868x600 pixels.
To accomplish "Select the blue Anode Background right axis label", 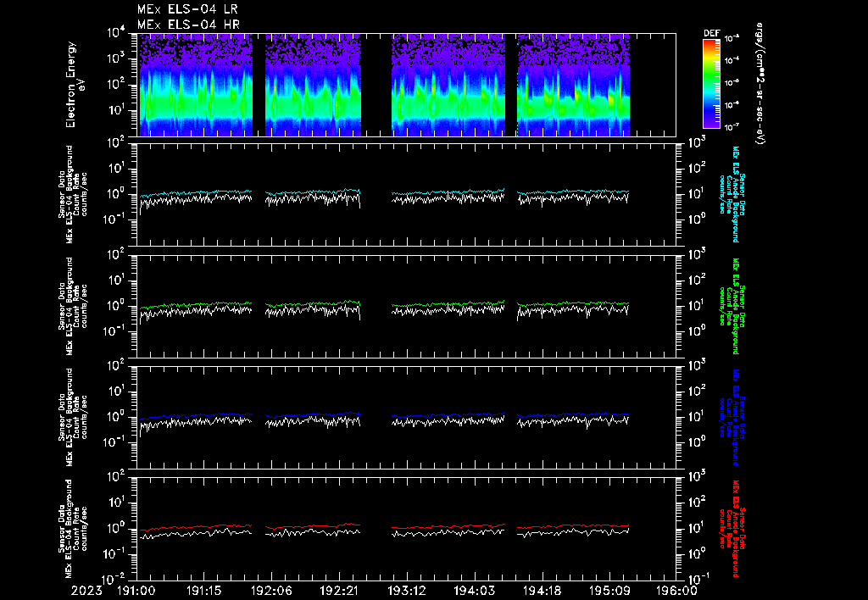I will coord(732,417).
